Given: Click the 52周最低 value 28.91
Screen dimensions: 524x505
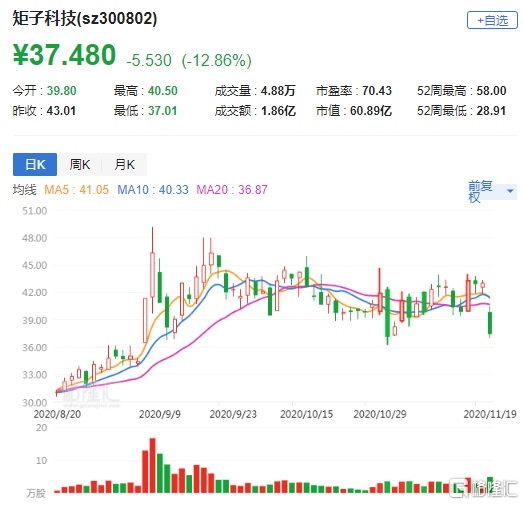Looking at the screenshot, I should 491,111.
